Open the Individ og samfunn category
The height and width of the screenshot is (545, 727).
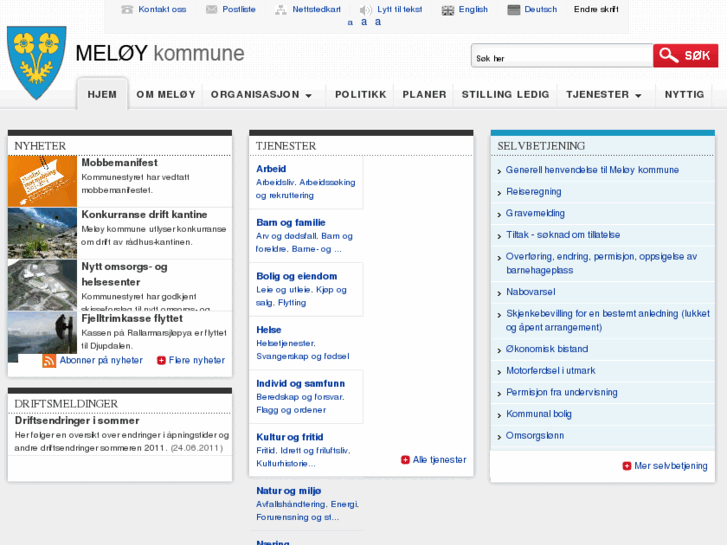tap(300, 384)
